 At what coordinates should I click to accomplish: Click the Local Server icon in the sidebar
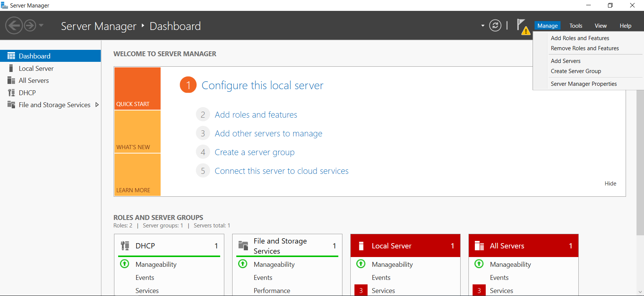tap(11, 69)
